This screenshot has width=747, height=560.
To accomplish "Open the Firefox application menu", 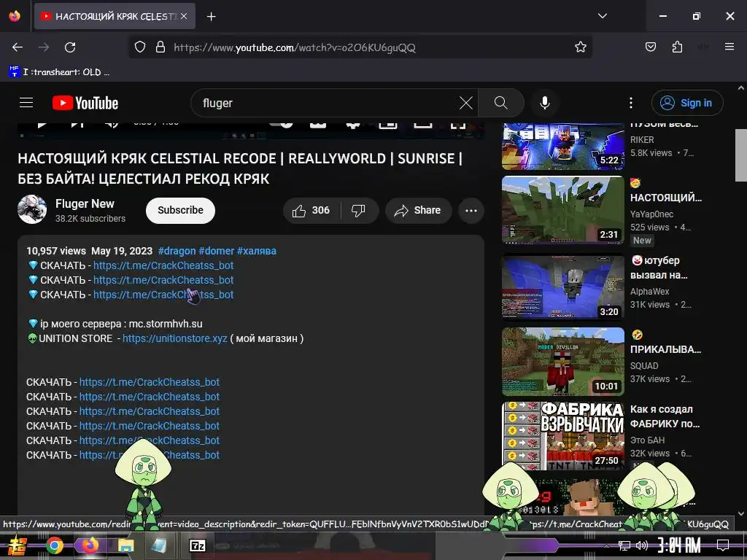I will tap(729, 47).
